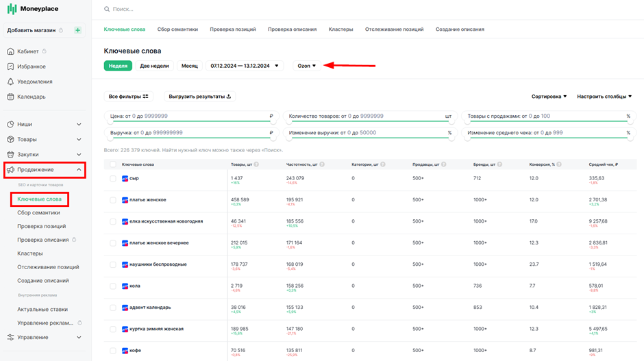Click the sliders icon for Управление

(11, 337)
